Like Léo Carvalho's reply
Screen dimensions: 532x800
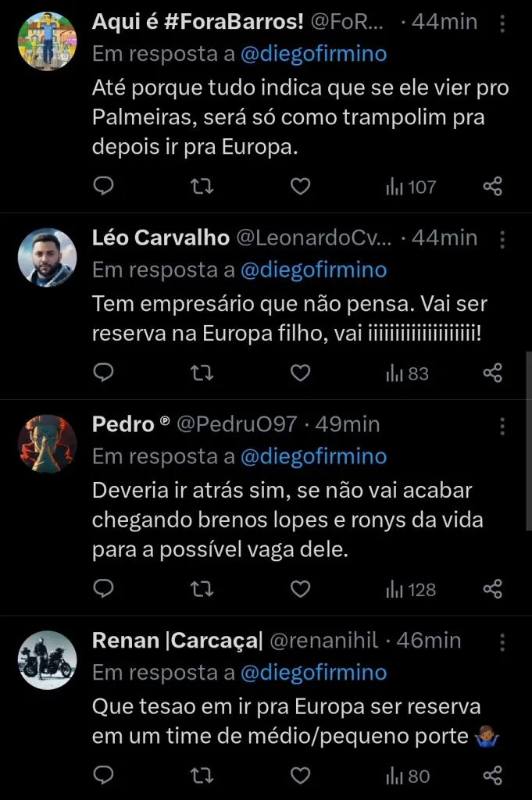click(300, 373)
